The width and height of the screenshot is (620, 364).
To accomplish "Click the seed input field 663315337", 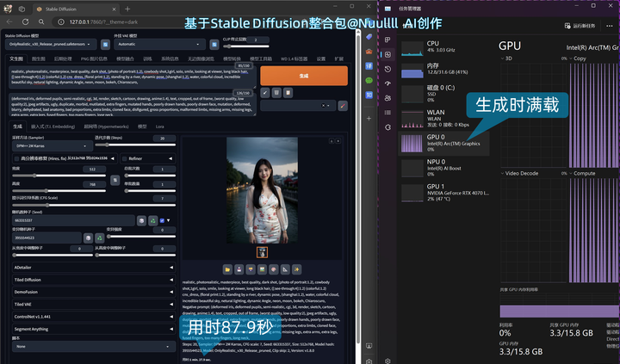I will click(73, 220).
